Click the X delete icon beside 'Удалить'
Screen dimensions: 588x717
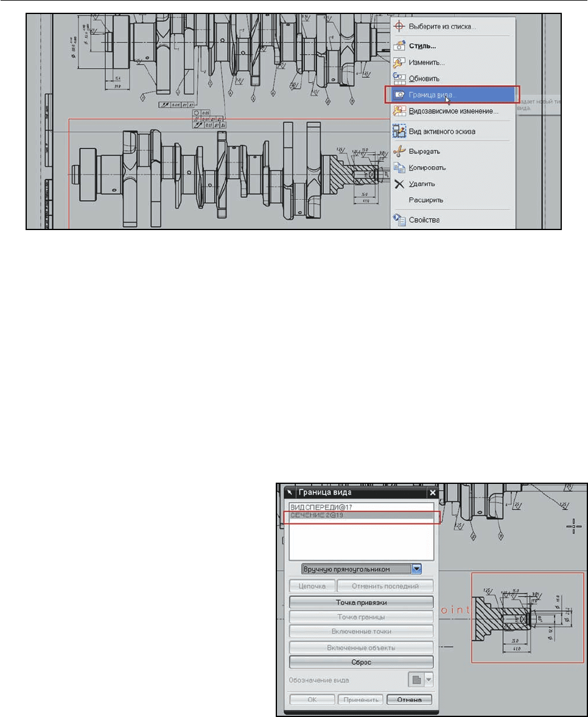[x=399, y=184]
